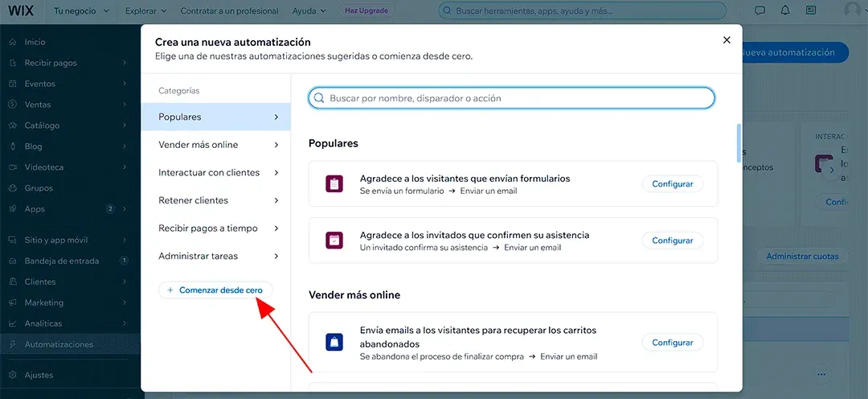Click Nueva automatización button behind dialog

[x=794, y=52]
